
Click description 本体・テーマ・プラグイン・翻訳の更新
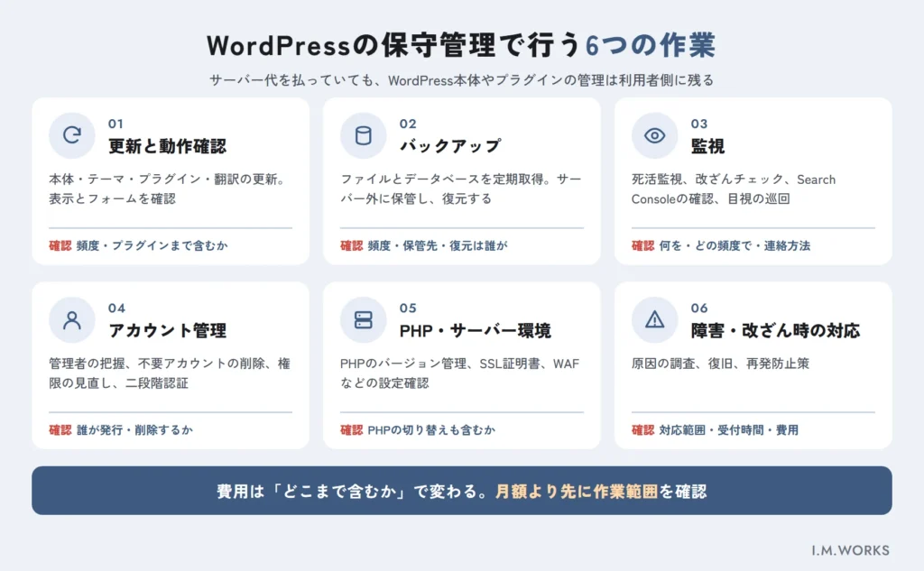pyautogui.click(x=169, y=189)
